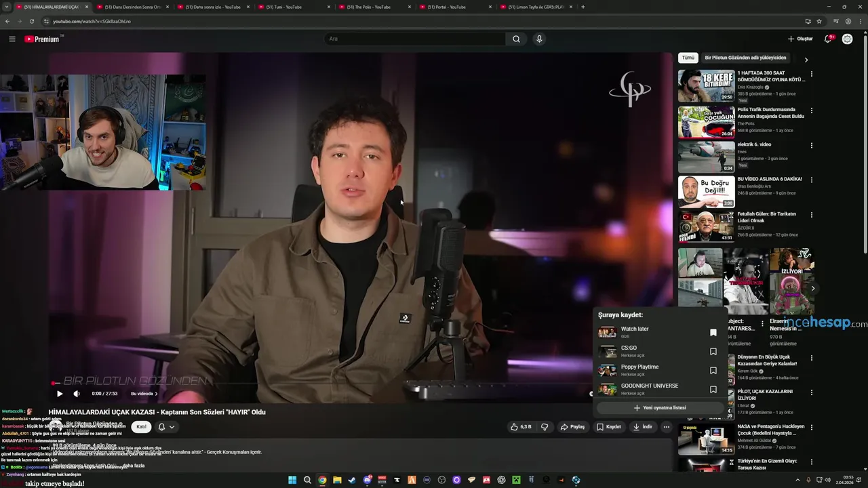Open the 1 HAFTADA 300 SAAT thumbnail
This screenshot has width=868, height=488.
(706, 85)
